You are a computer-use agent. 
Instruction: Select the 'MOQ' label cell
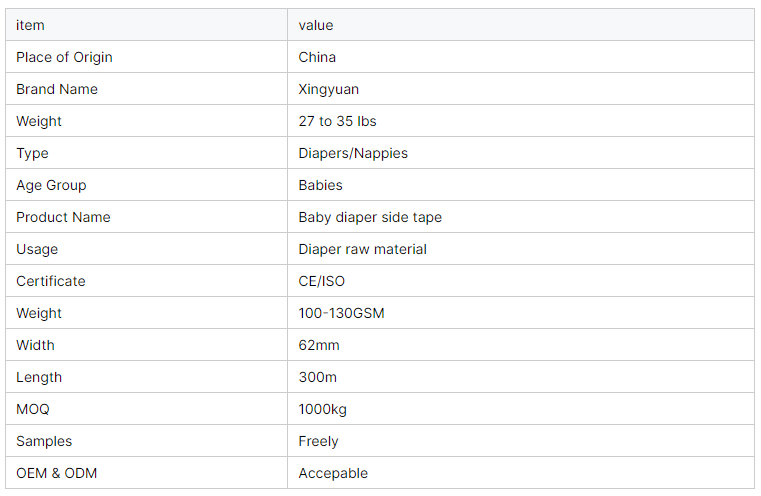coord(32,409)
